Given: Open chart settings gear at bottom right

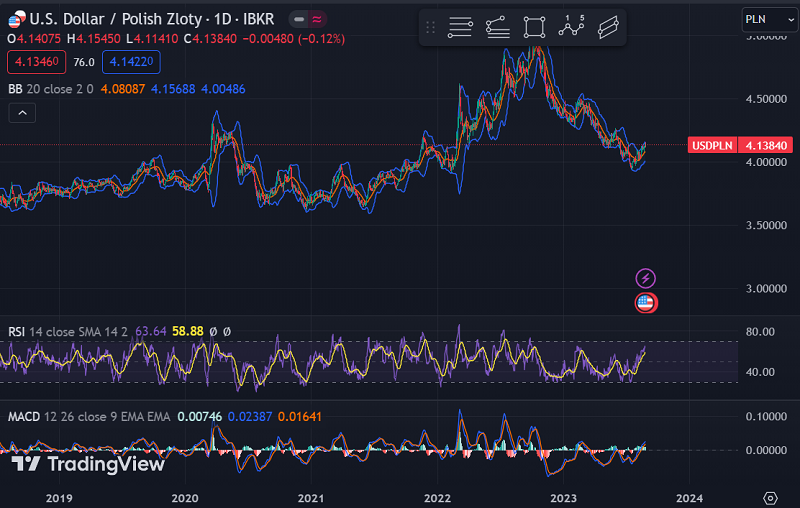Looking at the screenshot, I should pyautogui.click(x=770, y=497).
